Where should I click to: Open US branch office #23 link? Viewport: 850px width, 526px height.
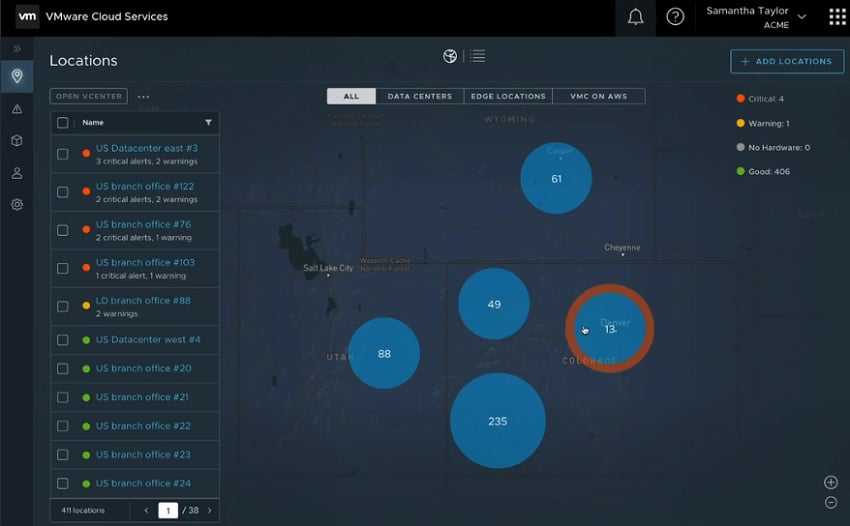pyautogui.click(x=143, y=454)
